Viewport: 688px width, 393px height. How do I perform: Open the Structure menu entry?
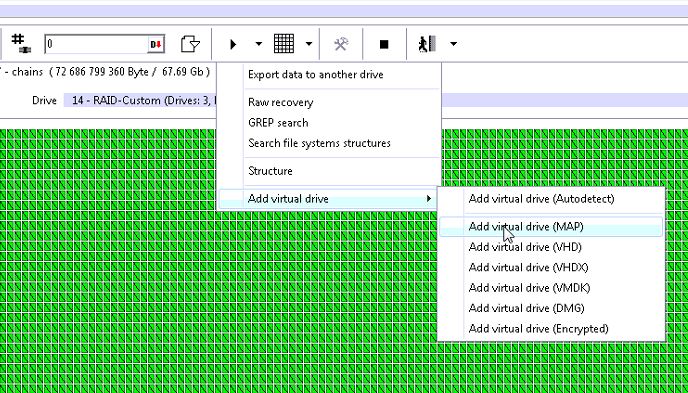(x=329, y=171)
